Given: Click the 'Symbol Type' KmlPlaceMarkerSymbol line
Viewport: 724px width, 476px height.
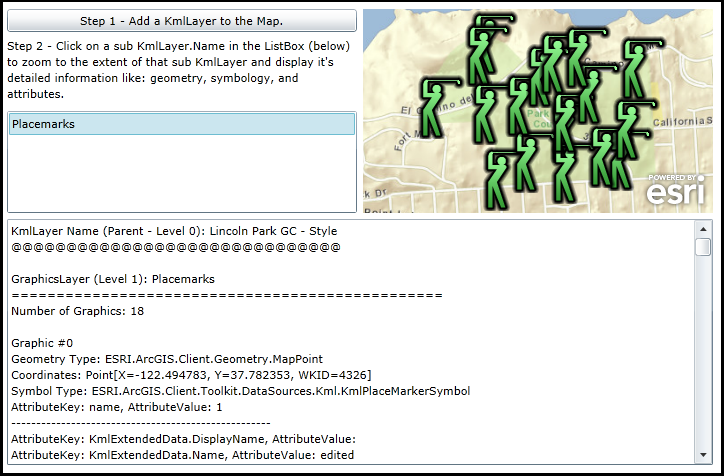Looking at the screenshot, I should pos(241,391).
